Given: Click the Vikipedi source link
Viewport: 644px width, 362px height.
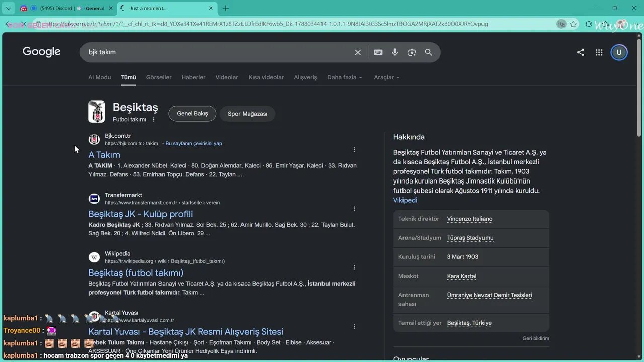Looking at the screenshot, I should click(x=405, y=200).
